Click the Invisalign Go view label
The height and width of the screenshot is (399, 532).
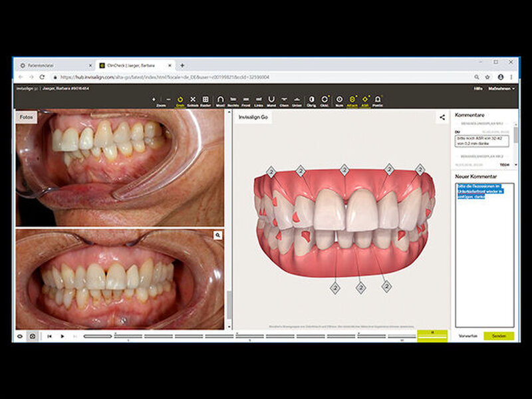click(x=253, y=117)
